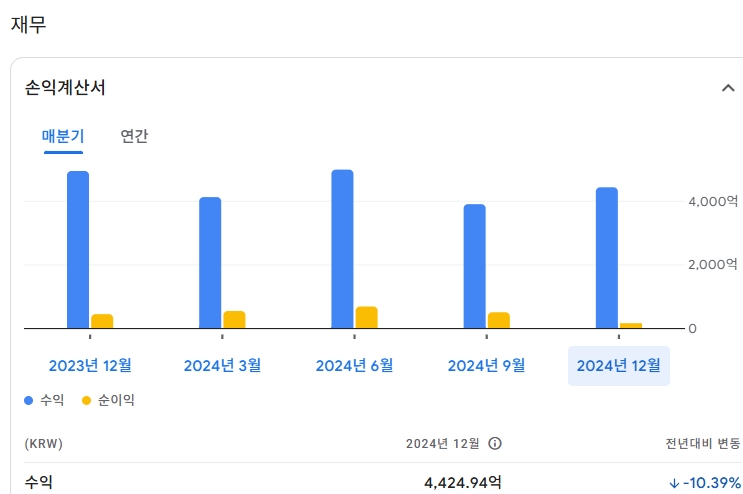Select the 2024년 6월 quarter

(x=354, y=365)
